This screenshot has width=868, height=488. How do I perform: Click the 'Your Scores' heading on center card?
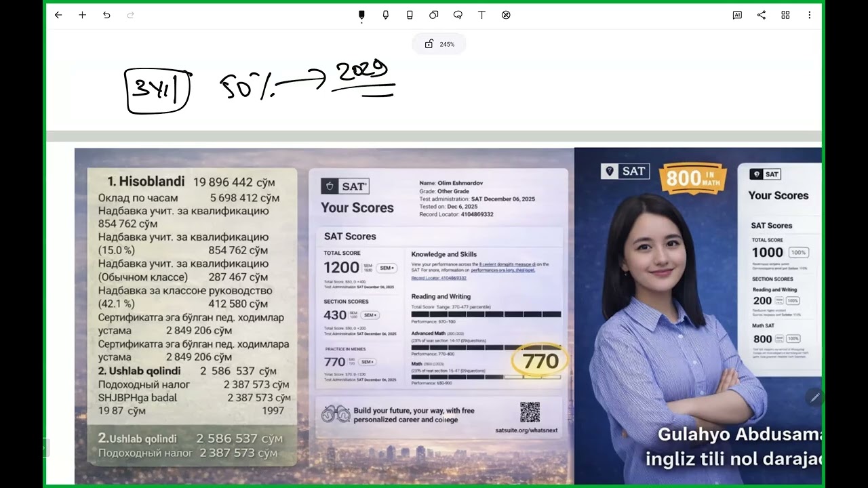(357, 208)
